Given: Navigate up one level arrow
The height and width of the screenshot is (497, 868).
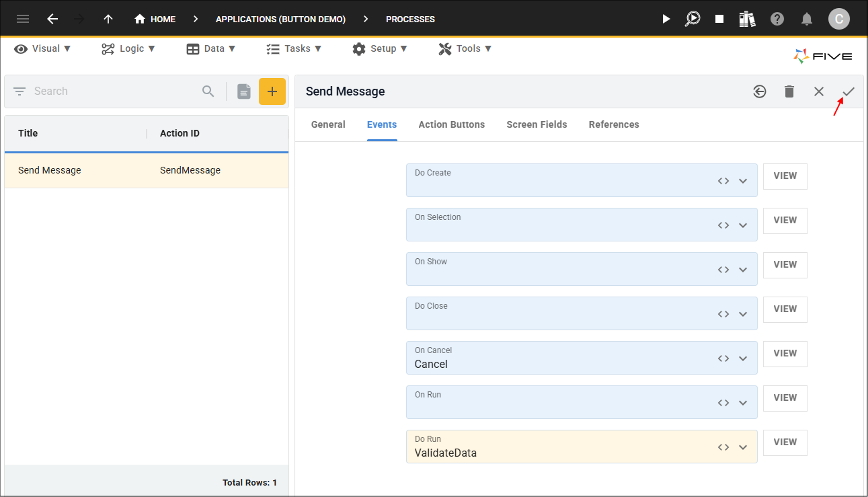Looking at the screenshot, I should click(108, 19).
